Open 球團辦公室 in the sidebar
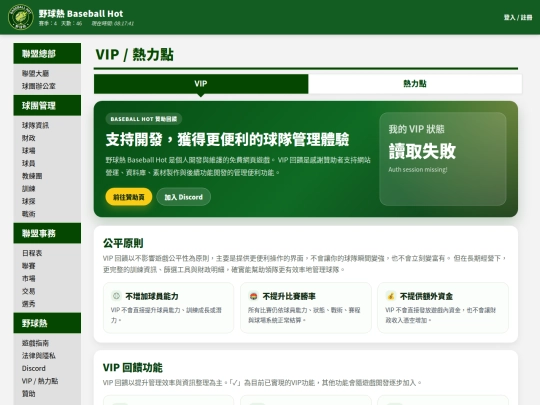This screenshot has width=540, height=405. 39,86
